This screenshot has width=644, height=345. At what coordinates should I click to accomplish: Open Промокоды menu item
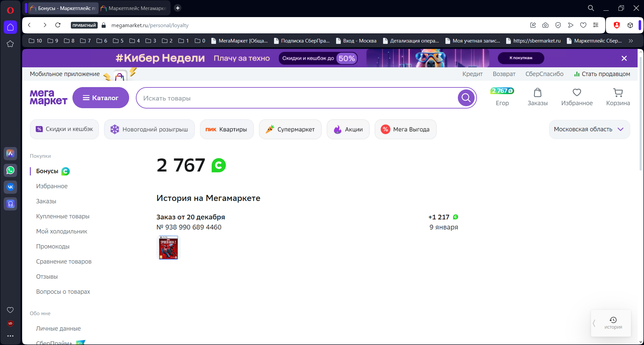[x=53, y=247]
